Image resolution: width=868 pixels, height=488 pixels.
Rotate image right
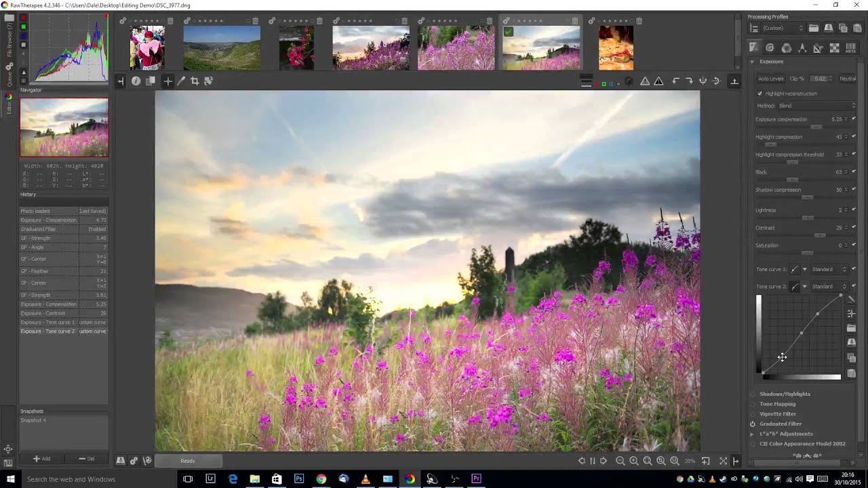pos(689,81)
